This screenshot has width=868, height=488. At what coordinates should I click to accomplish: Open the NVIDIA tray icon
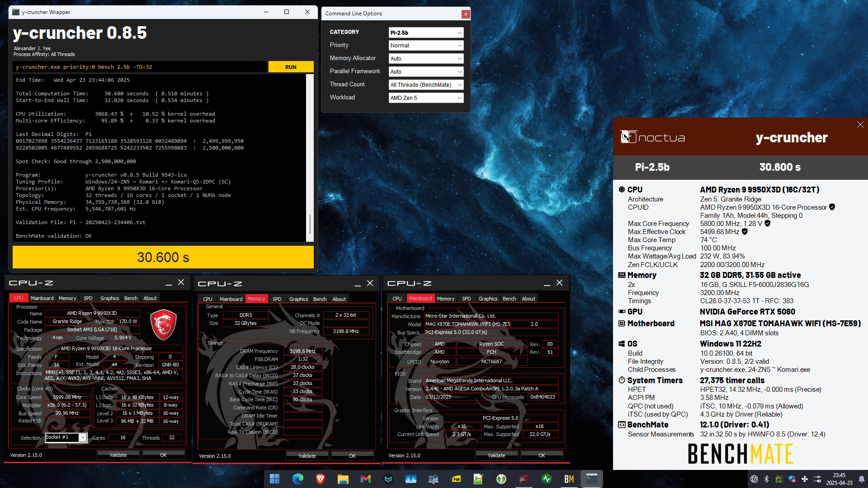tap(779, 479)
